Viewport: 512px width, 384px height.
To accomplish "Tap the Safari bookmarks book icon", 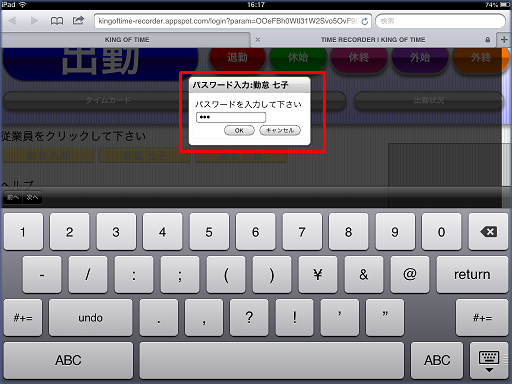I will [x=57, y=21].
